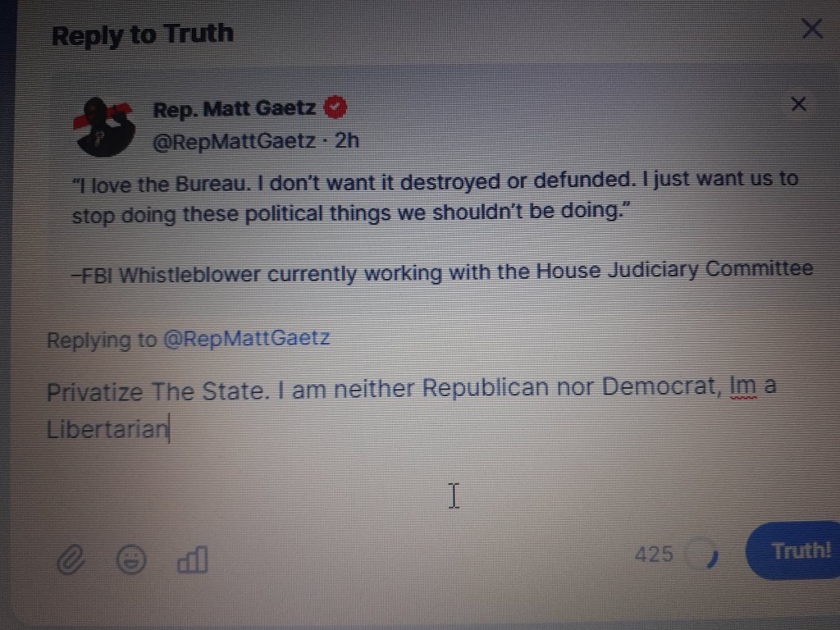Image resolution: width=840 pixels, height=630 pixels.
Task: Click the quoted text starting I love the Bureau
Action: (435, 197)
